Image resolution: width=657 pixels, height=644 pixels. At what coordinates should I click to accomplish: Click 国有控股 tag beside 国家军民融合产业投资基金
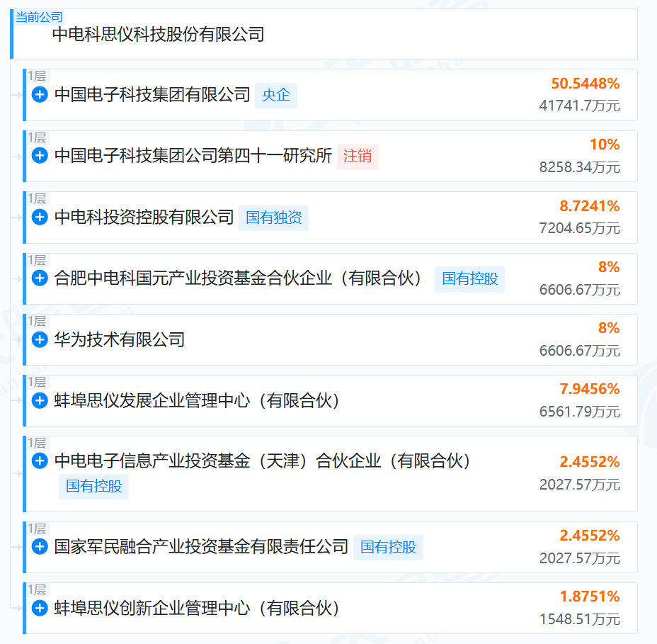coord(389,547)
